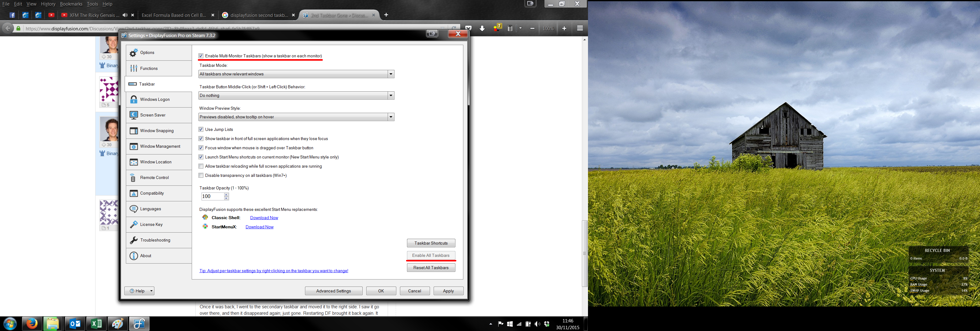
Task: Click the Firefox icon in taskbar
Action: point(32,324)
